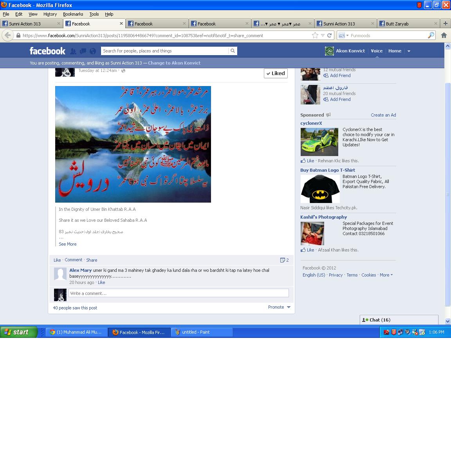Click Create an Ad link

click(x=383, y=115)
